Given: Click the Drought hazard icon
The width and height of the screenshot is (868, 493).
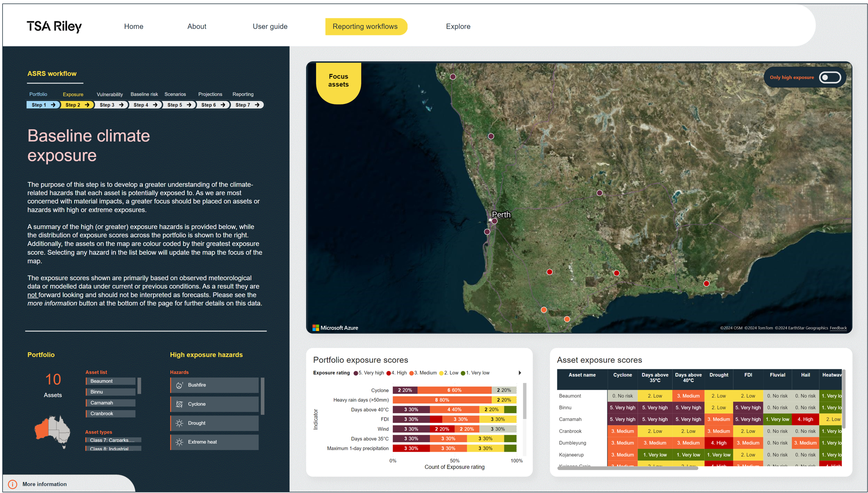Looking at the screenshot, I should click(x=179, y=423).
